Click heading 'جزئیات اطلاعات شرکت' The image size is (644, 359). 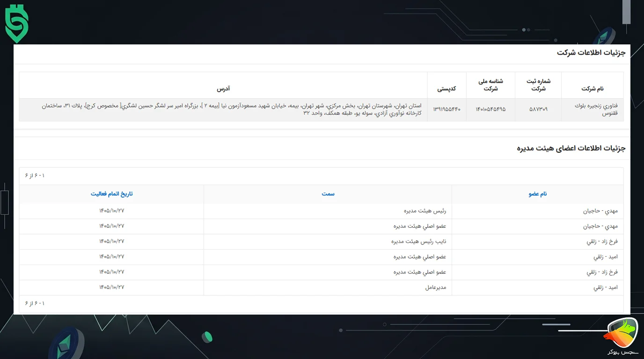point(591,53)
